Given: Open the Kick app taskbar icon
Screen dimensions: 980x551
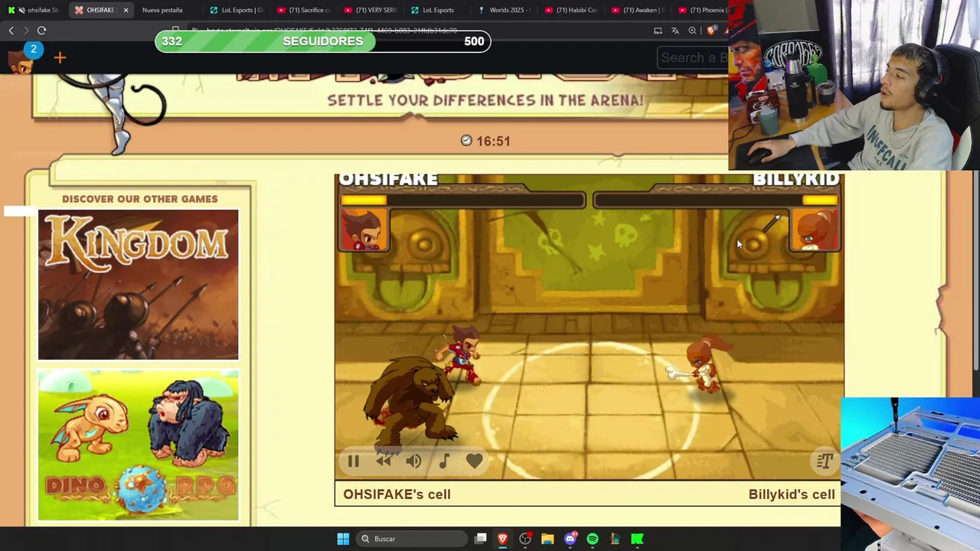Looking at the screenshot, I should (637, 539).
